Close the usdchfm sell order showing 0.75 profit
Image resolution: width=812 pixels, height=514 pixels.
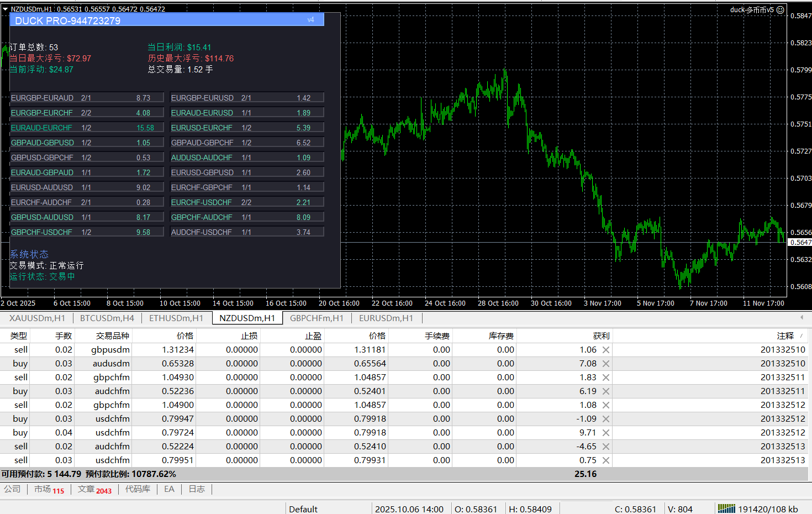(x=605, y=460)
